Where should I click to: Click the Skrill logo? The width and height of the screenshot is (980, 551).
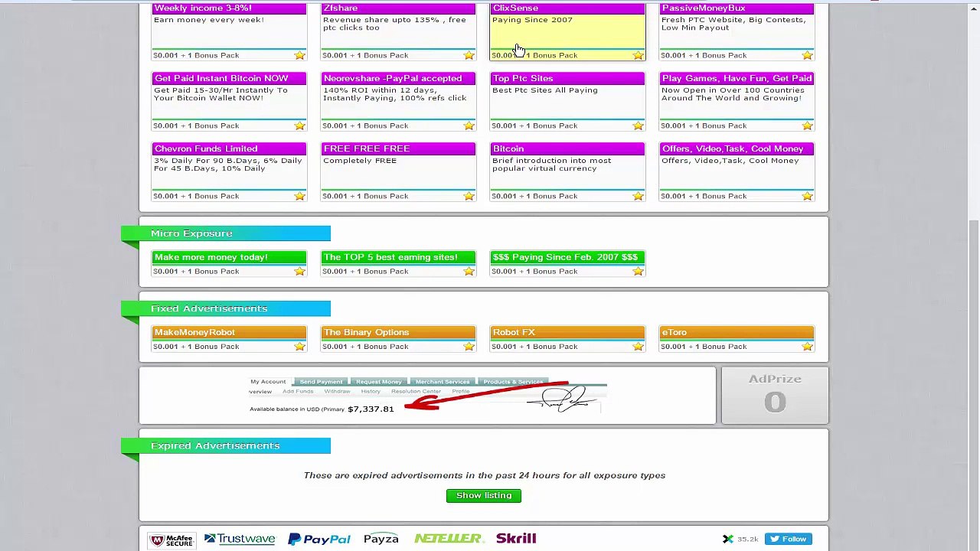(516, 539)
